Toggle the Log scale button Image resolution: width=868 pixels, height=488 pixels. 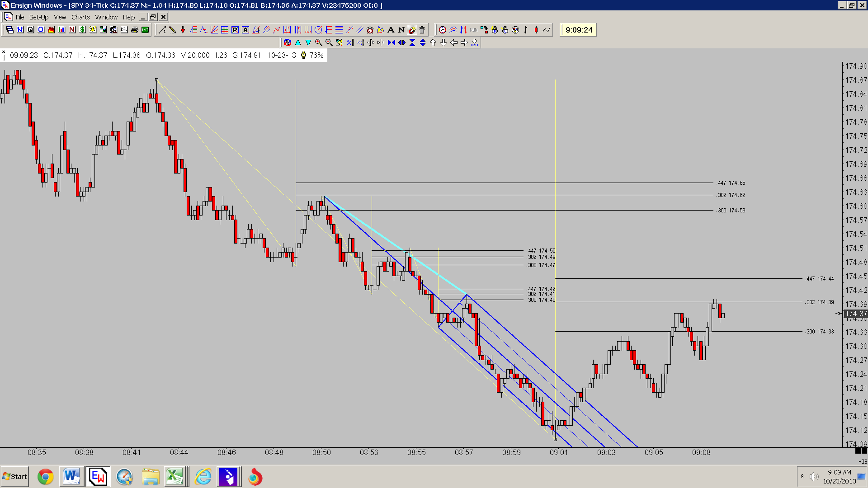(360, 42)
